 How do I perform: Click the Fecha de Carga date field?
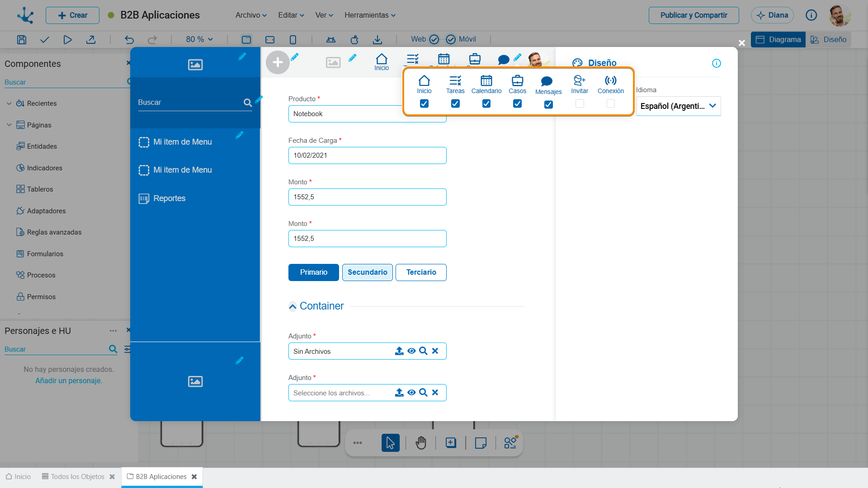point(367,155)
